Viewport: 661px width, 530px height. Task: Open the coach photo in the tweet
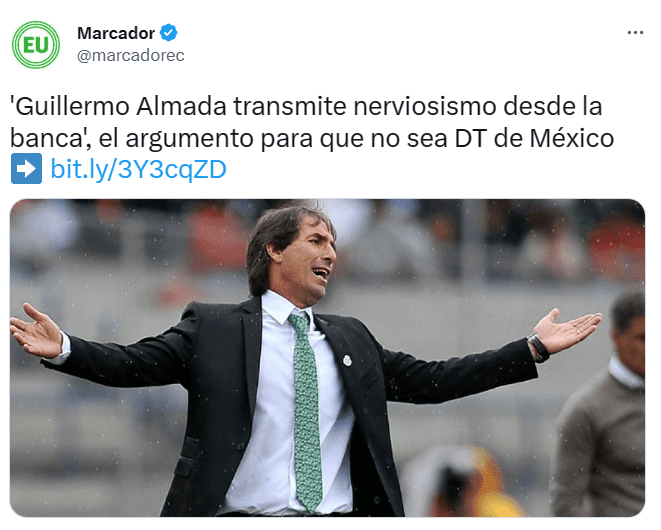[x=327, y=358]
